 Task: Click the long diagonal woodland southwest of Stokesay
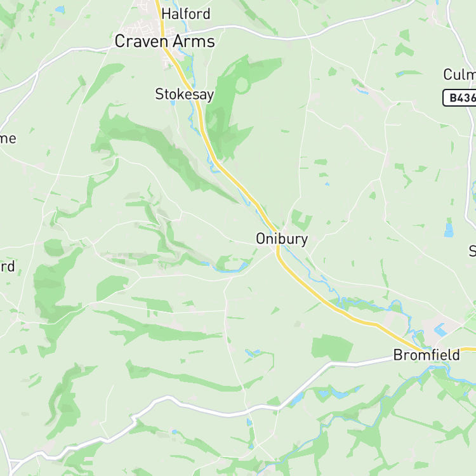[x=164, y=152]
